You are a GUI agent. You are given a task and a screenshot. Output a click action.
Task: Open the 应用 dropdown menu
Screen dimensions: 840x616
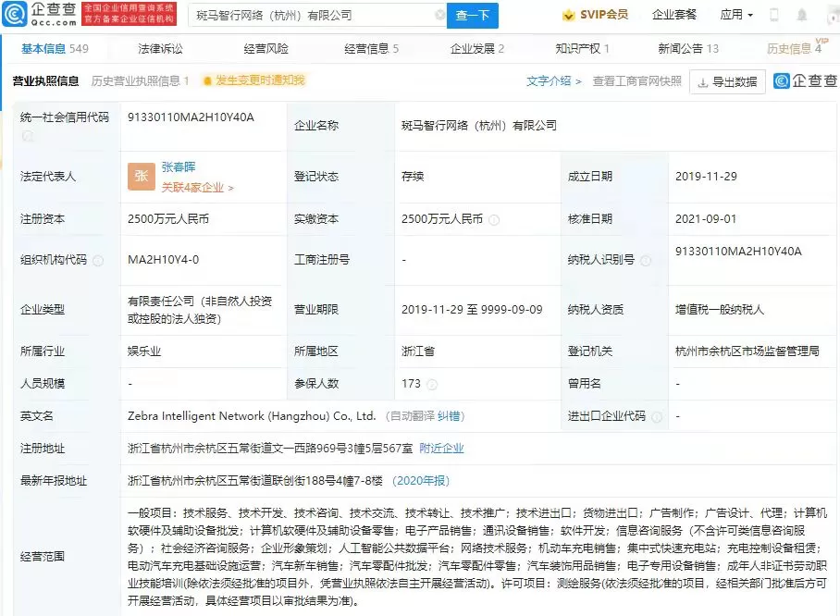pyautogui.click(x=736, y=15)
